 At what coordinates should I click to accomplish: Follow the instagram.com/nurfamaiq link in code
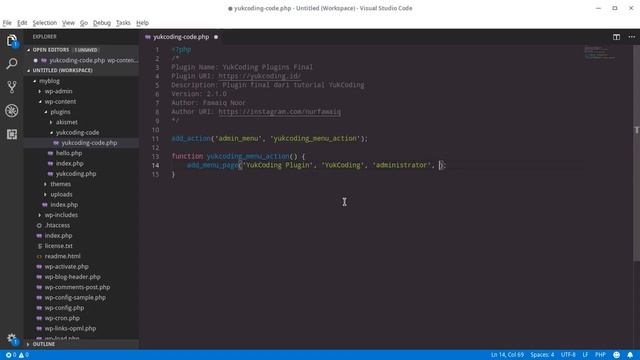coord(280,111)
